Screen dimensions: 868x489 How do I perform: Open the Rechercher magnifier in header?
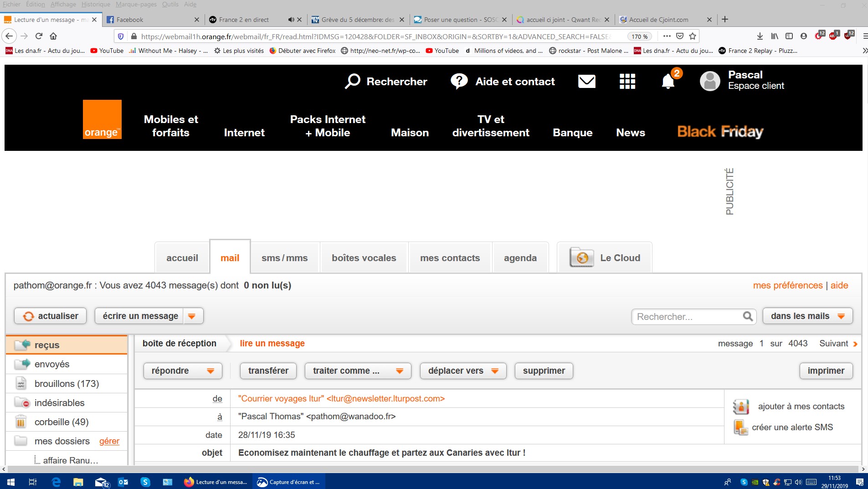352,81
